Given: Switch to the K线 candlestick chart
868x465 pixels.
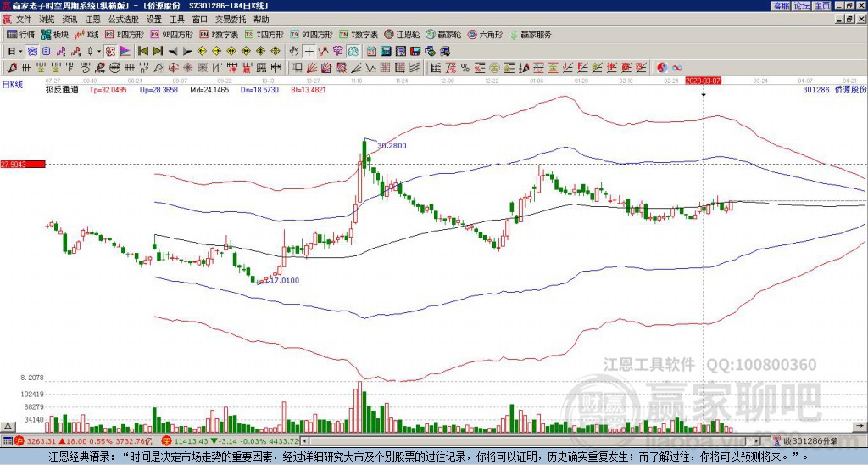Looking at the screenshot, I should coord(86,34).
